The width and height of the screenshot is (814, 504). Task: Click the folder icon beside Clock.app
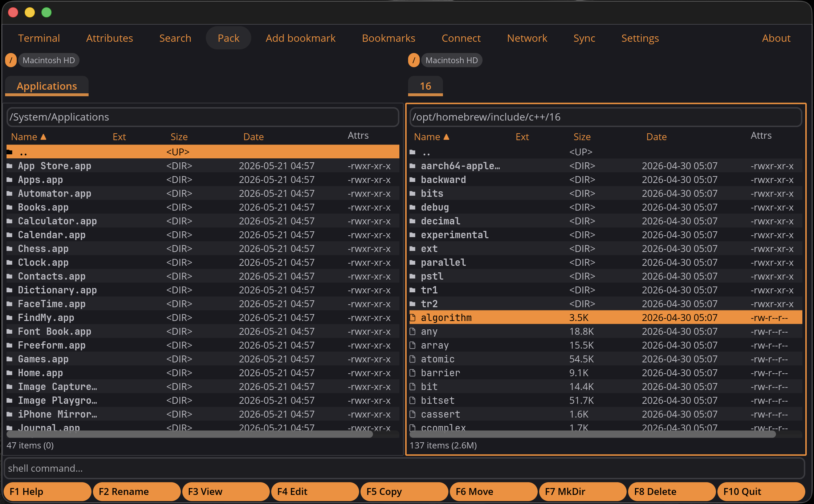(10, 263)
